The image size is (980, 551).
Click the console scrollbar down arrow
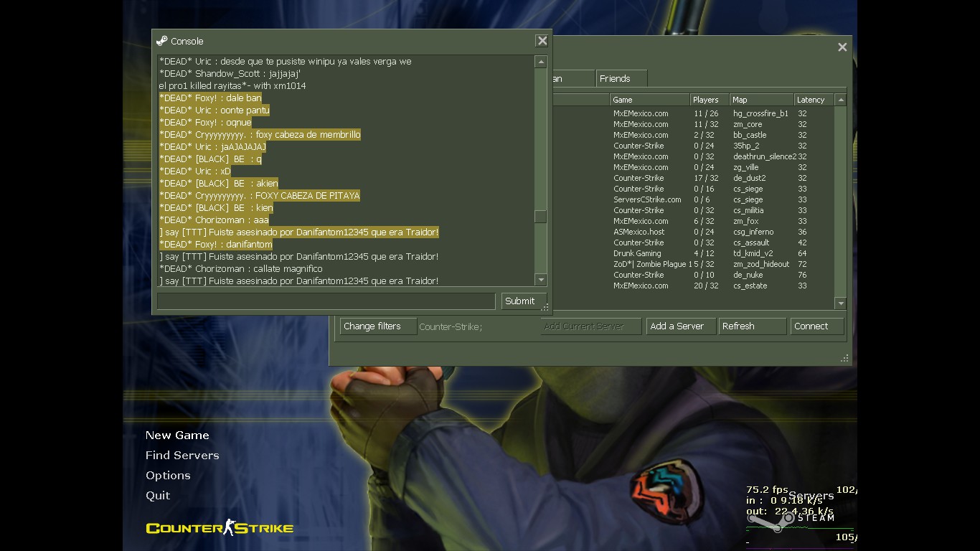(x=541, y=280)
